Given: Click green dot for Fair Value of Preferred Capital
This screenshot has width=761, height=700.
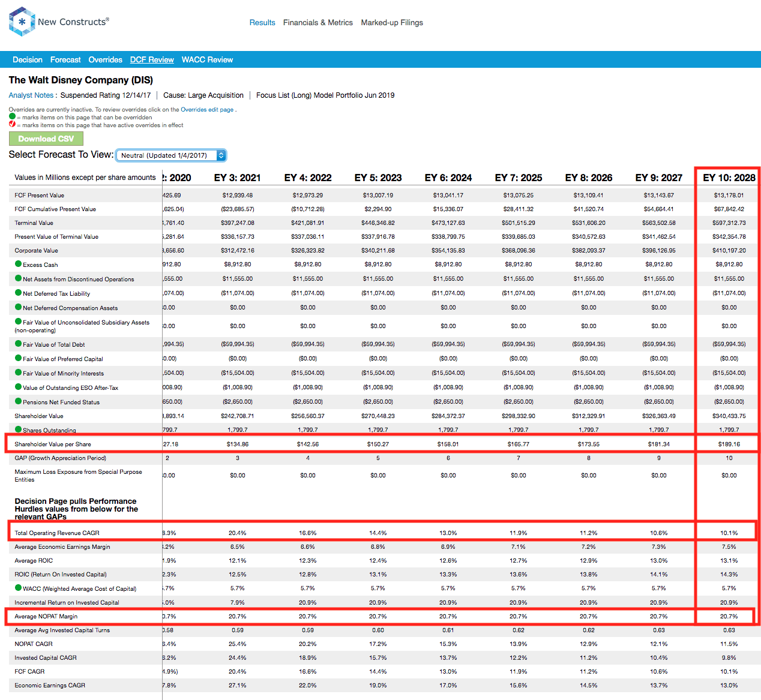Looking at the screenshot, I should coord(18,358).
